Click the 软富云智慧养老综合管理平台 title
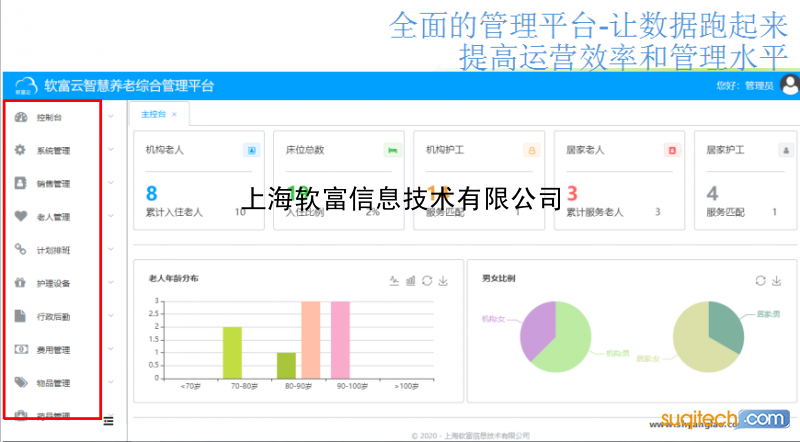 point(129,86)
